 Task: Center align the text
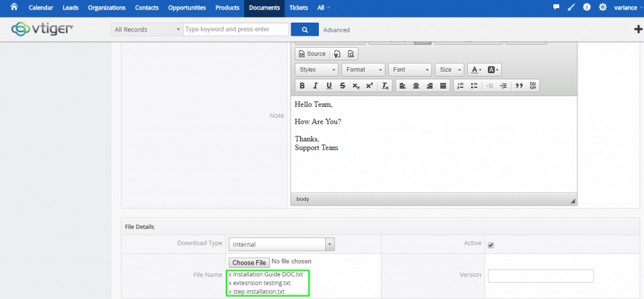tap(416, 85)
